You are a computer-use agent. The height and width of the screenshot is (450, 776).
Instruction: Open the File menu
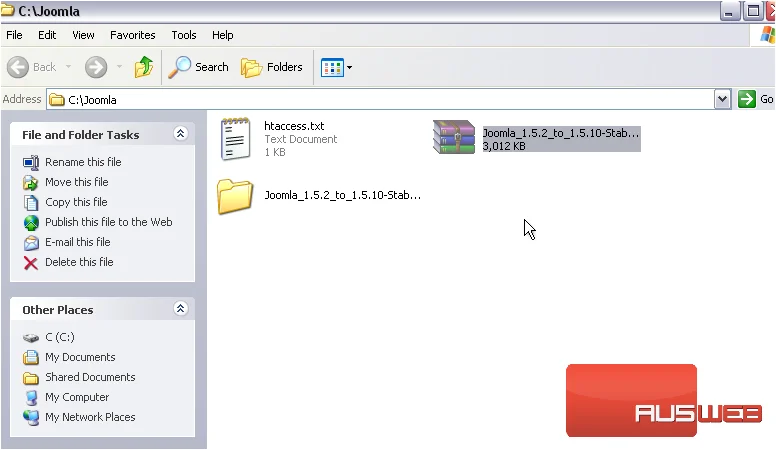coord(14,35)
